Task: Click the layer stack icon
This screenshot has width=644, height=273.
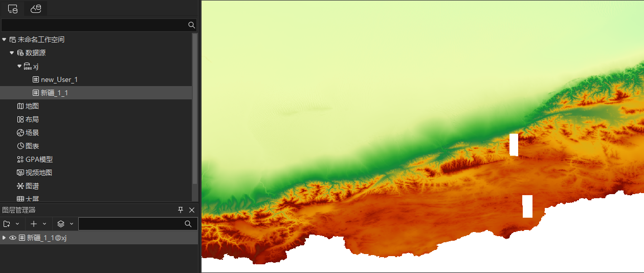Action: pos(61,224)
